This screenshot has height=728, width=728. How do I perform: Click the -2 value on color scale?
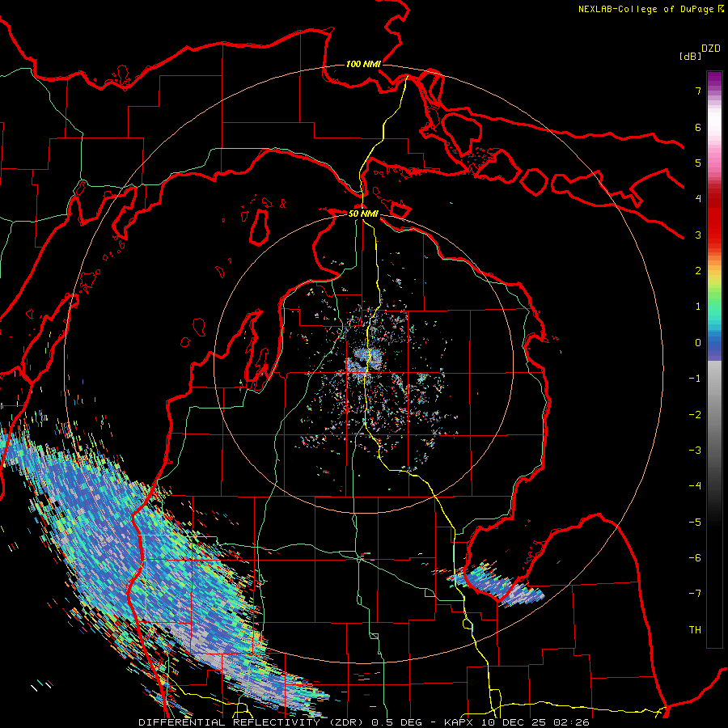pos(695,415)
